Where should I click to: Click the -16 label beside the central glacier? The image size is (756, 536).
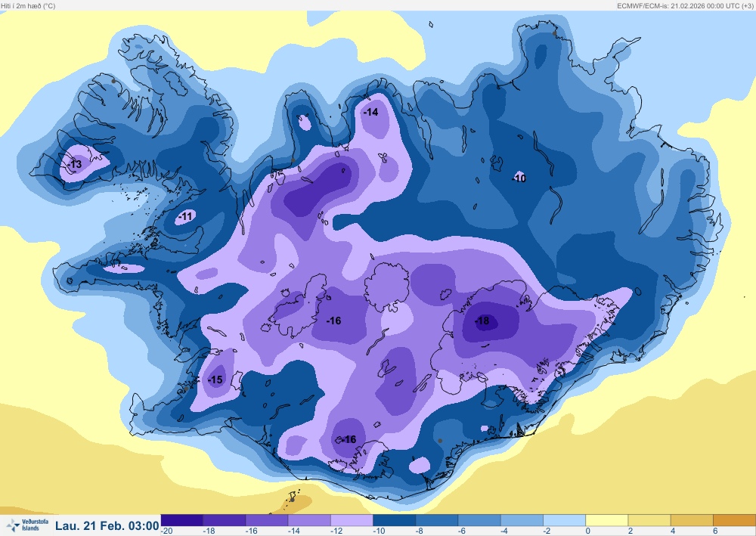pos(333,321)
